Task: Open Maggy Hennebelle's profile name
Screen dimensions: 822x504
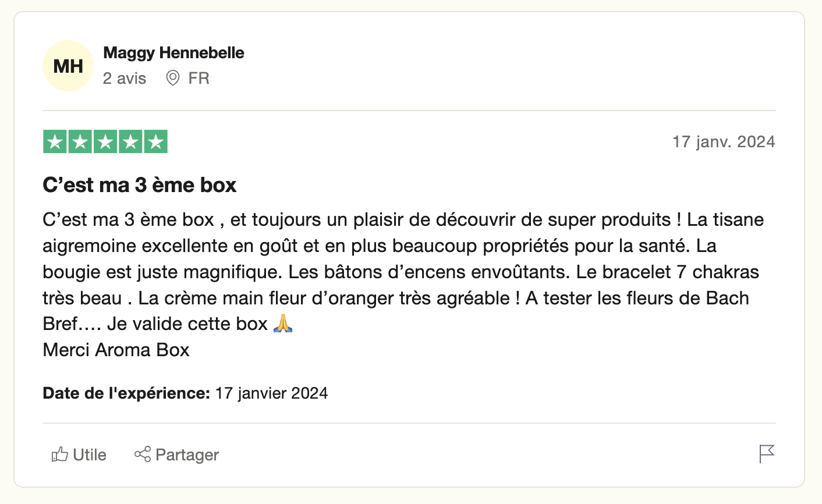Action: [x=173, y=52]
